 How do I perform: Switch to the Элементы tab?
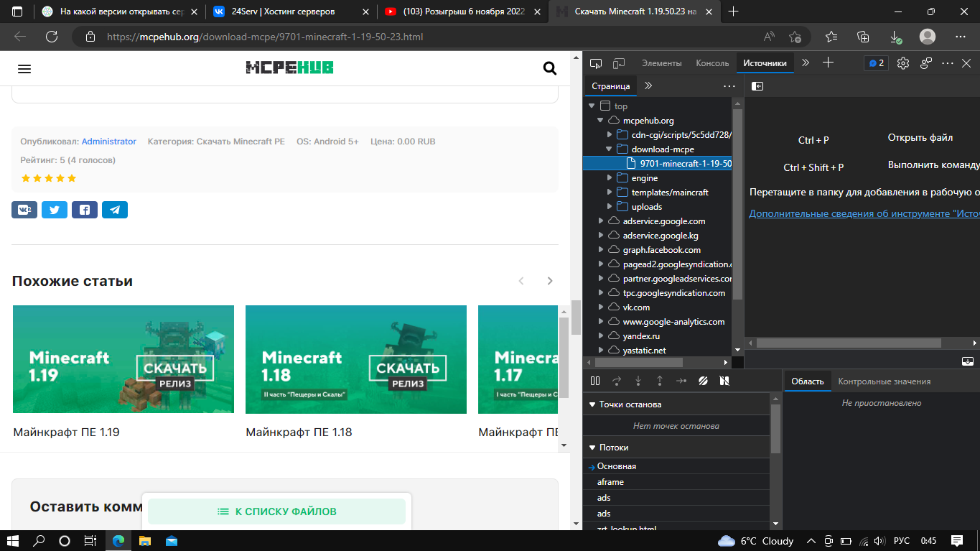pos(661,63)
